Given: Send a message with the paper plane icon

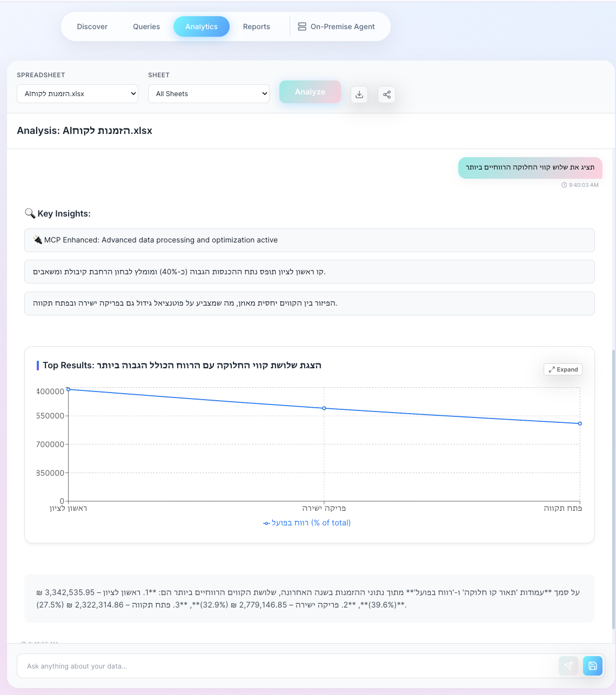Looking at the screenshot, I should 568,666.
